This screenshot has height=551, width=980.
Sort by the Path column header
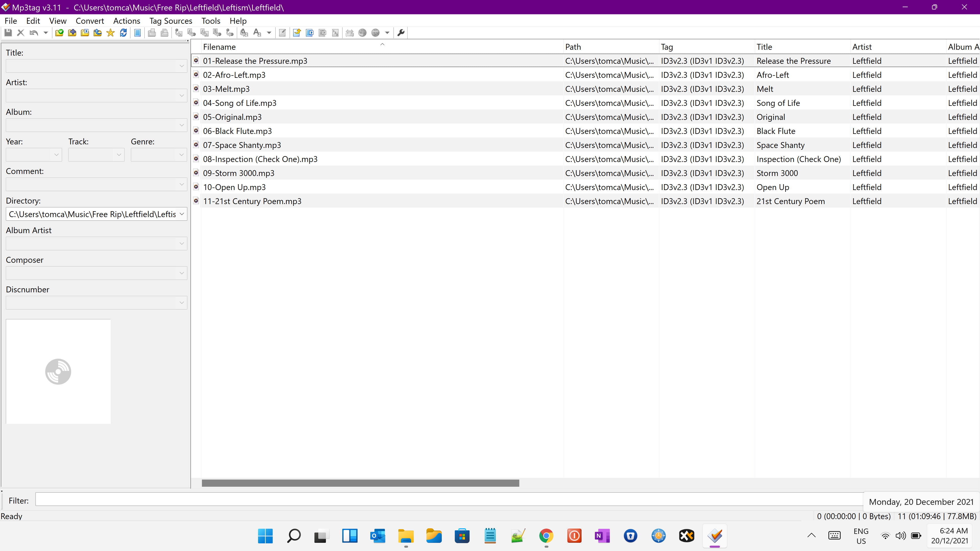click(611, 47)
